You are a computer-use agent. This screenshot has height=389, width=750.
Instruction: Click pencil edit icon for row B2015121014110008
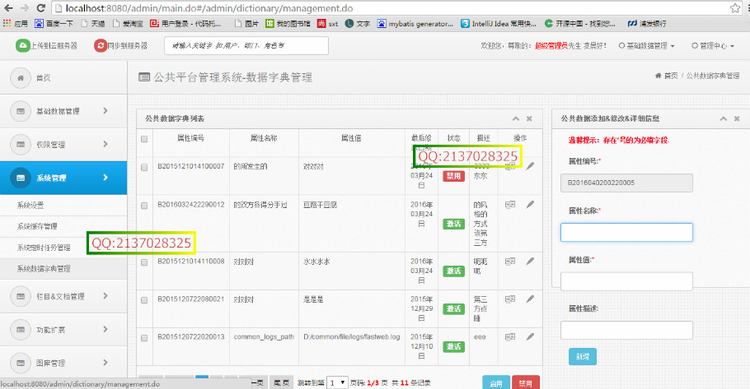pos(530,261)
